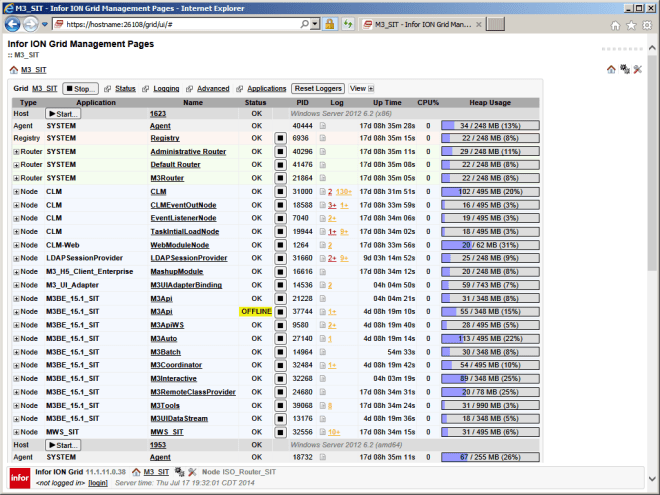Click Internet Explorer back button
This screenshot has width=660, height=495.
click(16, 23)
